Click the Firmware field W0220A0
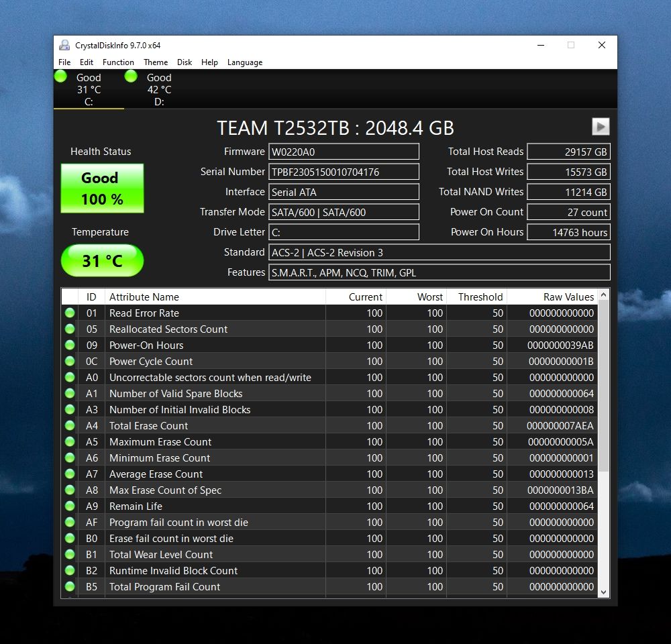Viewport: 671px width, 644px height. 344,152
